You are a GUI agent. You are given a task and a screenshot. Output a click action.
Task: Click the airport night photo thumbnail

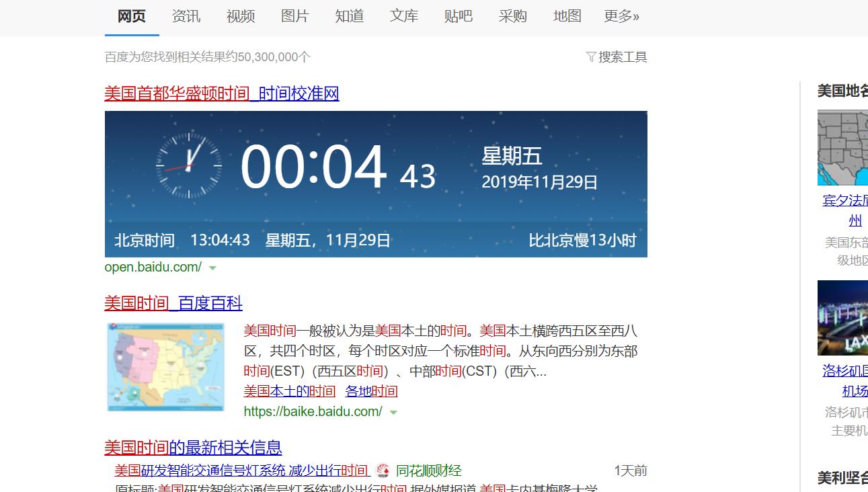point(842,318)
